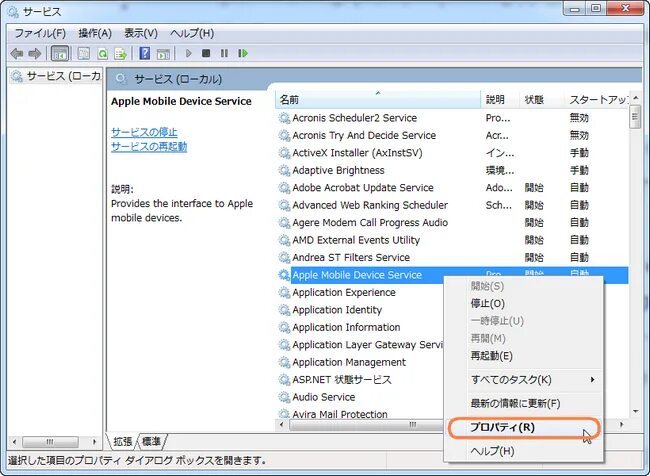Click the Start Service play icon
The width and height of the screenshot is (650, 476).
(x=189, y=53)
